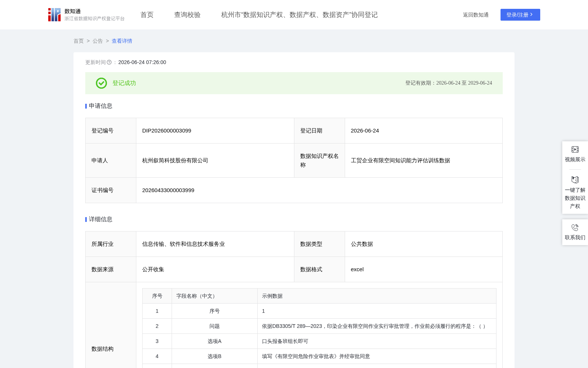
Task: Click the 所属行业 label cell
Action: [111, 244]
